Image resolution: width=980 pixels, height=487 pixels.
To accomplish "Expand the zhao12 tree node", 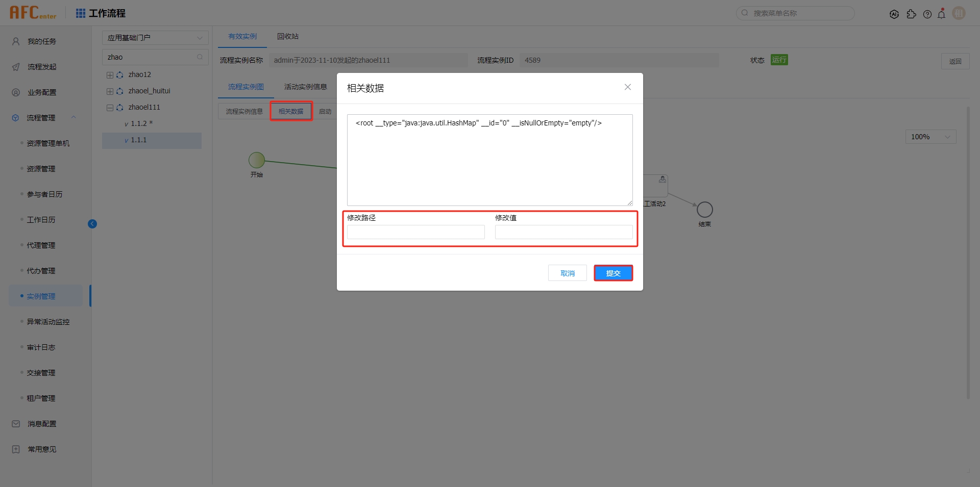I will (x=110, y=75).
